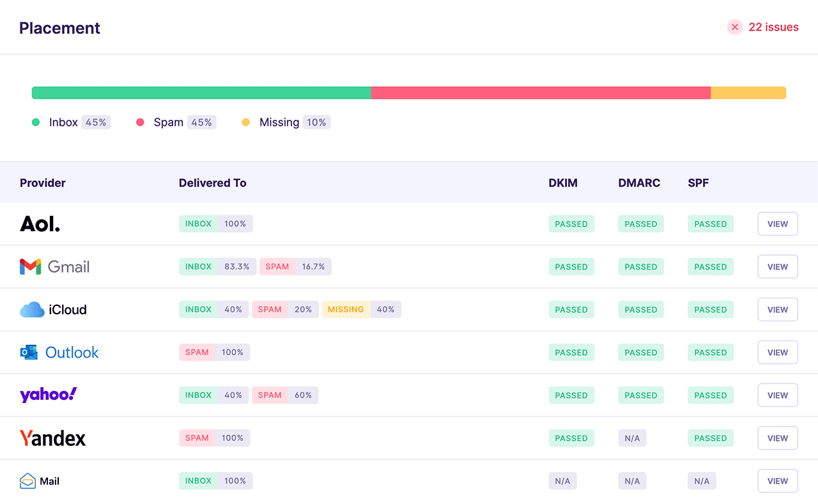Click the iCloud cloud icon
818x504 pixels.
coord(32,310)
